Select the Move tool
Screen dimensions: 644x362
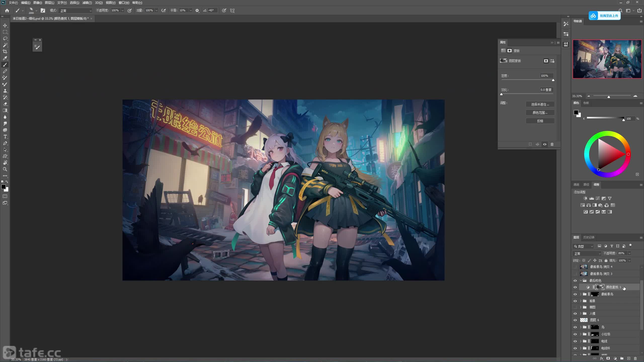pyautogui.click(x=5, y=25)
